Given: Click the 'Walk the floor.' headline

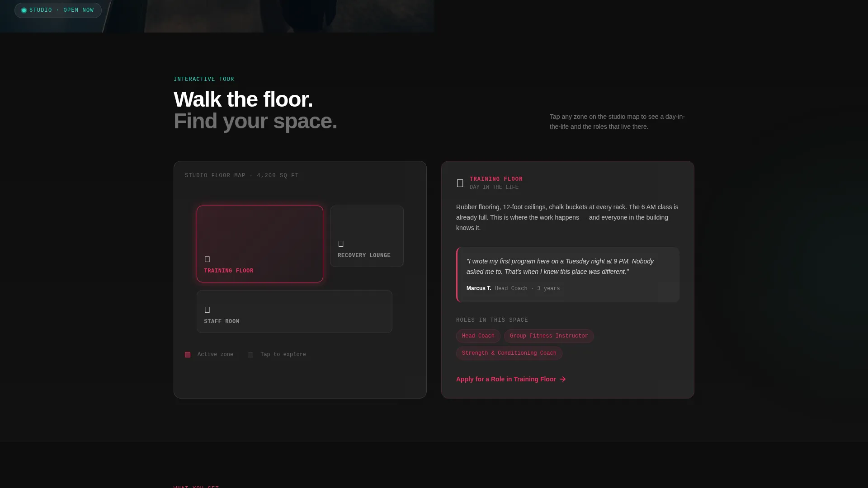Looking at the screenshot, I should click(x=243, y=99).
